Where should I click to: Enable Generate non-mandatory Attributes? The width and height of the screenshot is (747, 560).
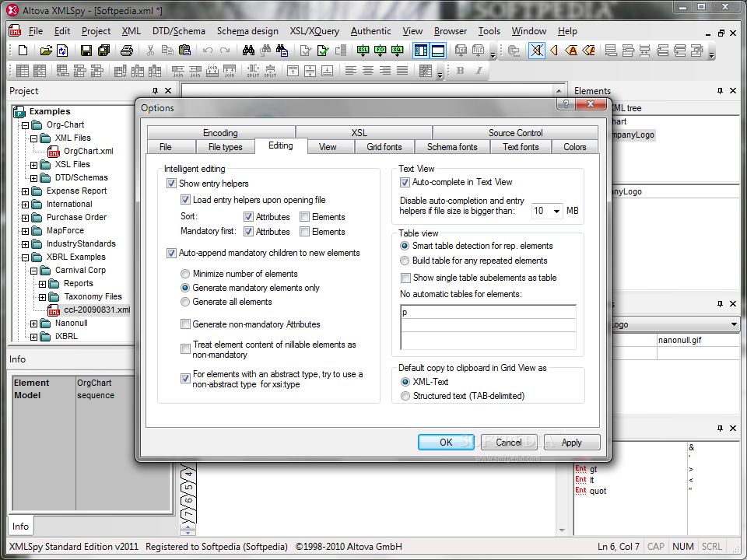[185, 324]
